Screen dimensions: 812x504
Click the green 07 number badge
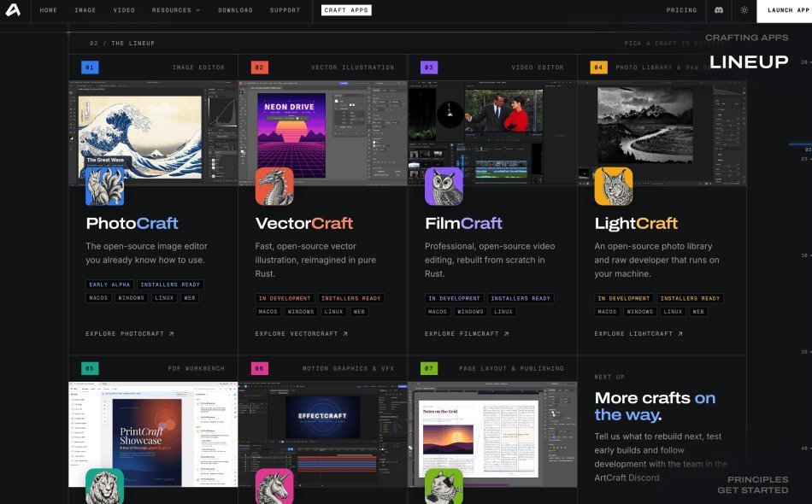pyautogui.click(x=429, y=368)
